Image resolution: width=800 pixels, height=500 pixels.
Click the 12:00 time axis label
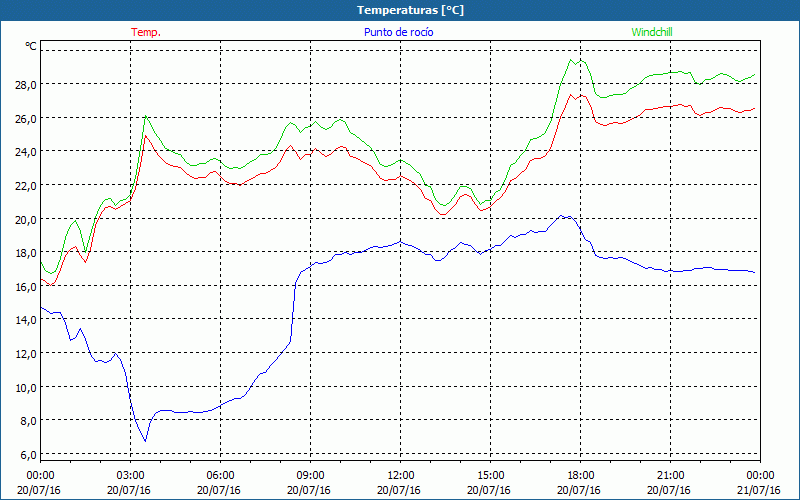pos(401,476)
